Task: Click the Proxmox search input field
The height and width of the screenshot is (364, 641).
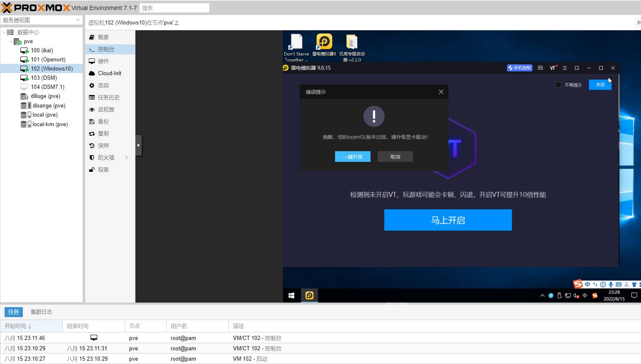Action: tap(174, 8)
